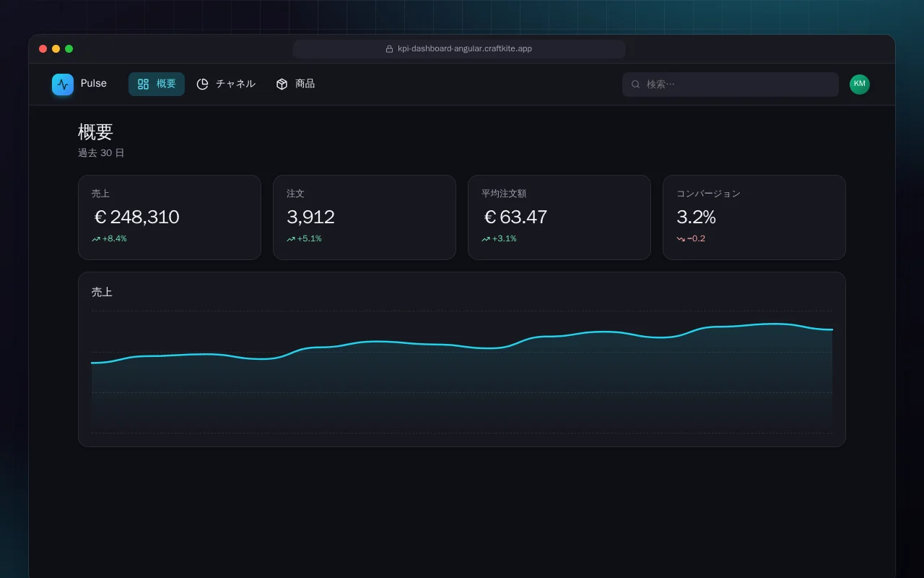Viewport: 924px width, 578px height.
Task: Focus the 検索 search field
Action: coord(731,85)
